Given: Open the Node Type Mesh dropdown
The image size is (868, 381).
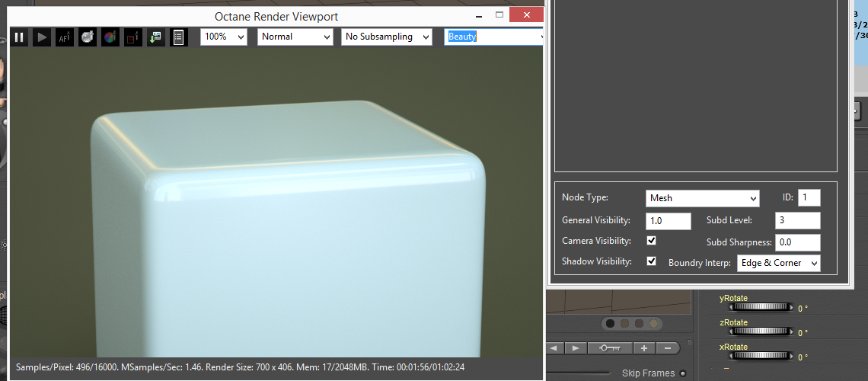Looking at the screenshot, I should (703, 197).
